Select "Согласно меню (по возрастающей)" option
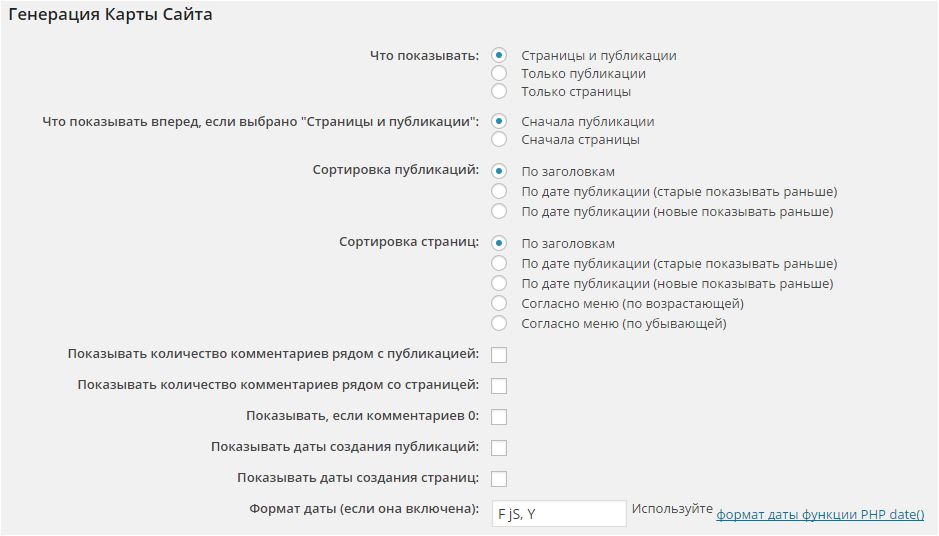The width and height of the screenshot is (939, 536). pos(499,304)
